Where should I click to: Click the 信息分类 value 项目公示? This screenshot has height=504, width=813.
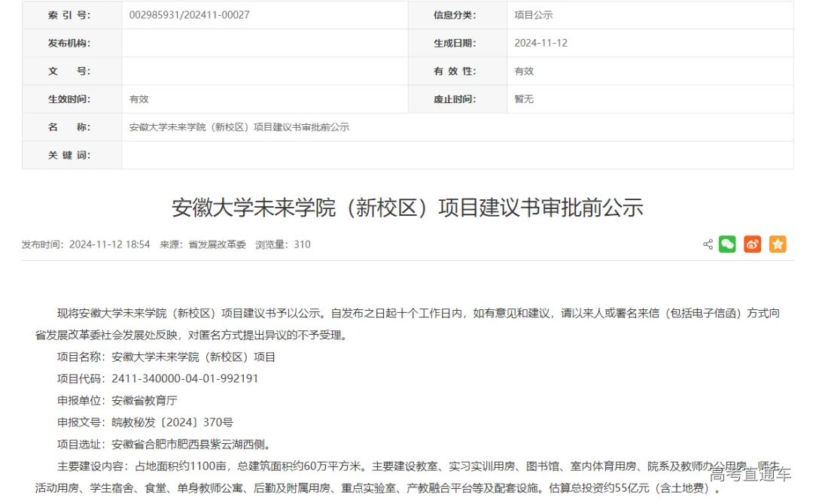(x=533, y=14)
